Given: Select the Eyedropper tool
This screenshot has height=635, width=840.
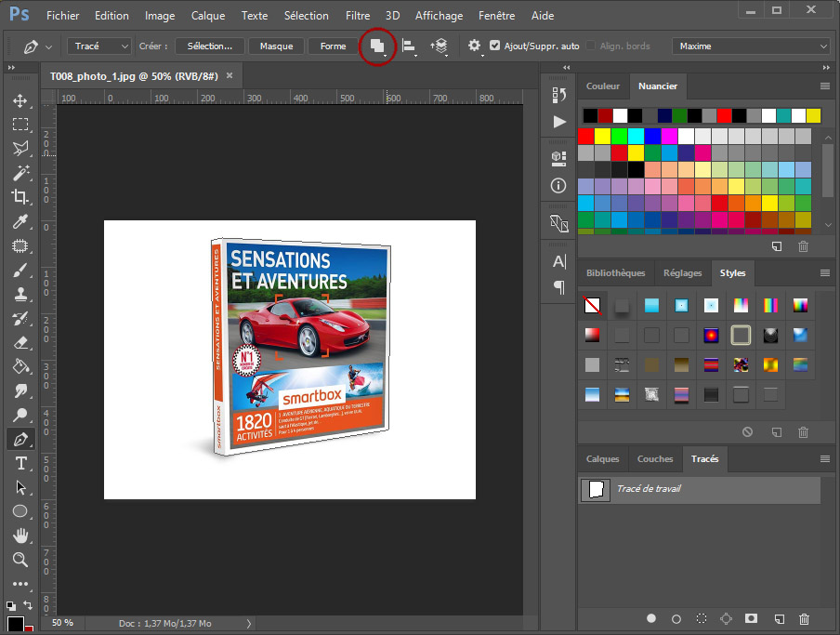Looking at the screenshot, I should pyautogui.click(x=20, y=221).
